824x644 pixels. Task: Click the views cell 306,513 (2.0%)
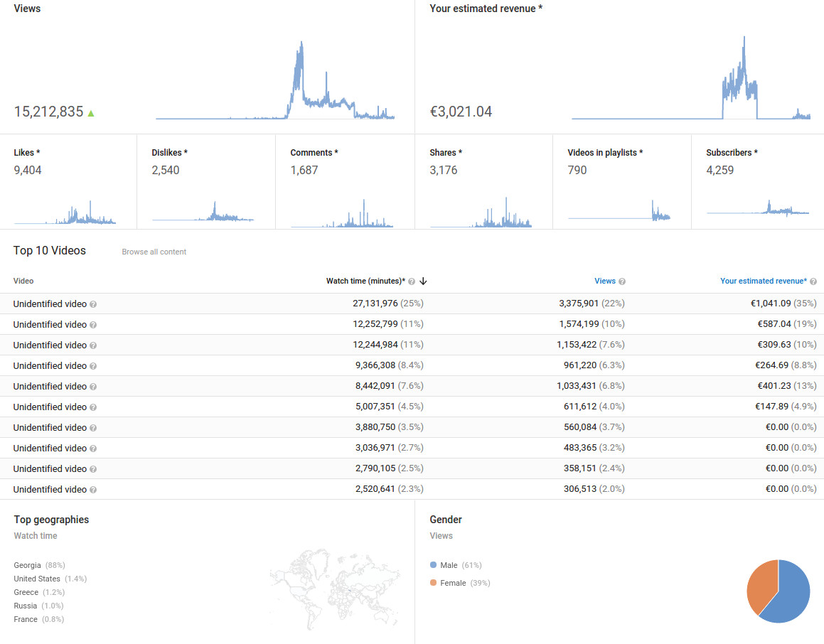594,489
